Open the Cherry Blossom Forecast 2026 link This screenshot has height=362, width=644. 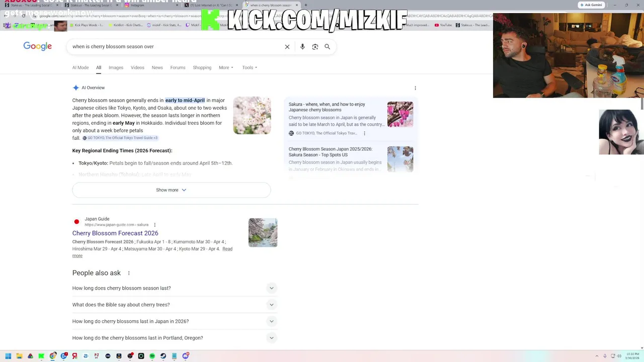[115, 233]
